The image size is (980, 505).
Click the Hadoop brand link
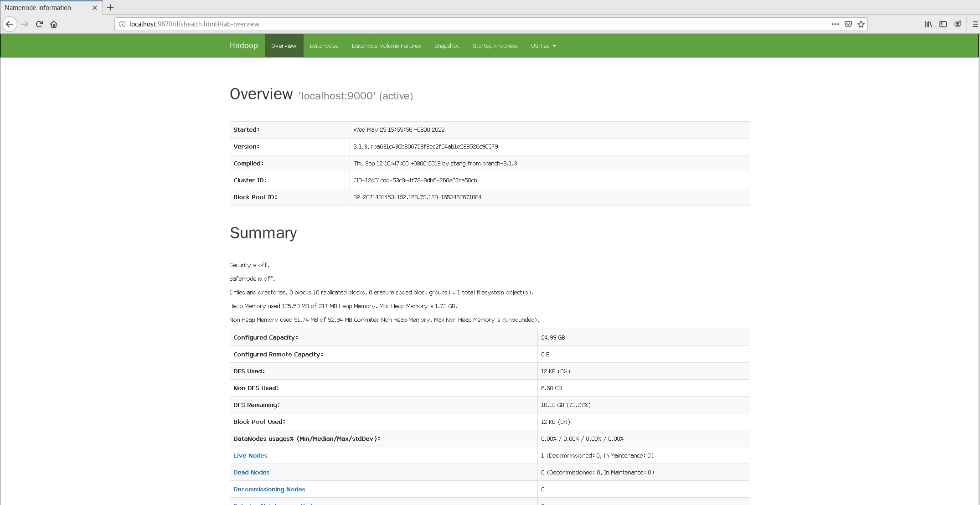click(243, 46)
